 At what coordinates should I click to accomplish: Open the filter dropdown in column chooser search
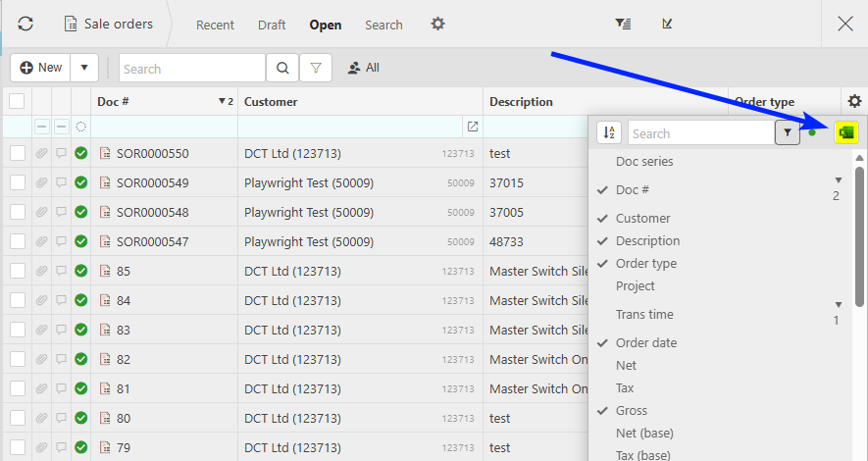click(788, 132)
